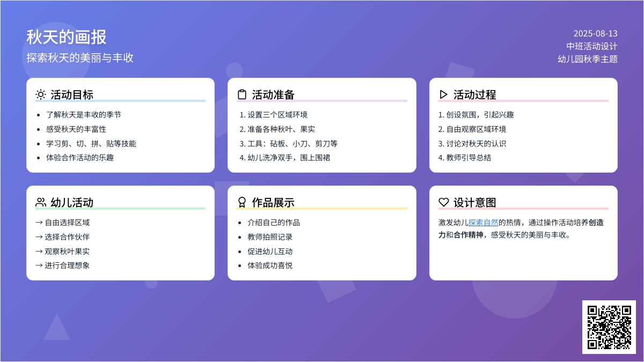Click the line → 自由选择区域
This screenshot has height=362, width=644.
click(x=63, y=222)
